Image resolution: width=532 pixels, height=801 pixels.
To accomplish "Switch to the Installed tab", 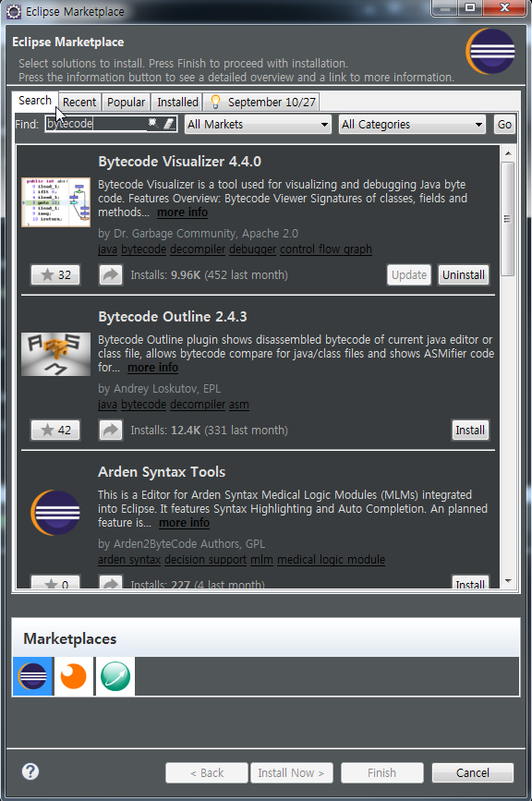I will tap(177, 103).
